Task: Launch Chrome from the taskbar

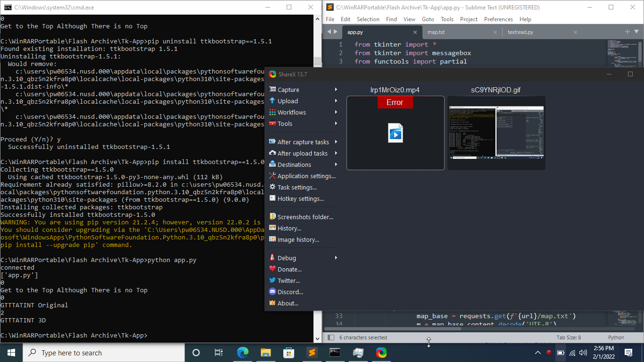Action: pos(380,352)
